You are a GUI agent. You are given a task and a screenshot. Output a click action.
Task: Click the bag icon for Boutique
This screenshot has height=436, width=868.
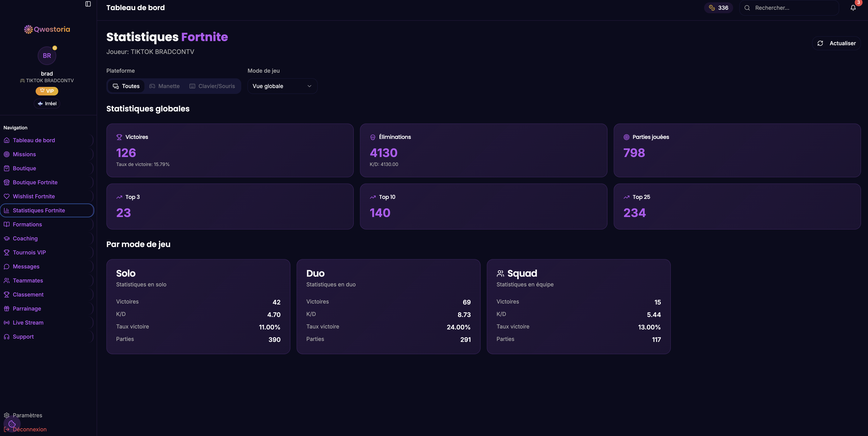(x=6, y=168)
